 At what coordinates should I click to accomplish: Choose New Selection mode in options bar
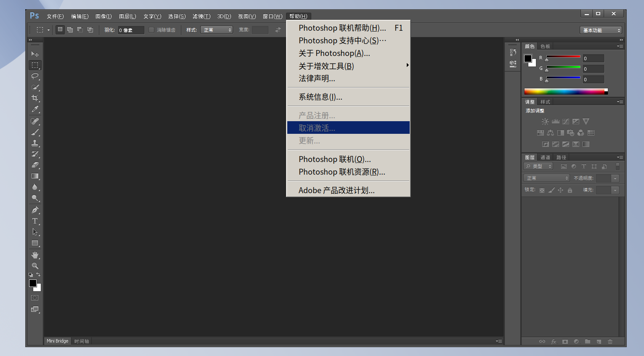click(x=60, y=29)
